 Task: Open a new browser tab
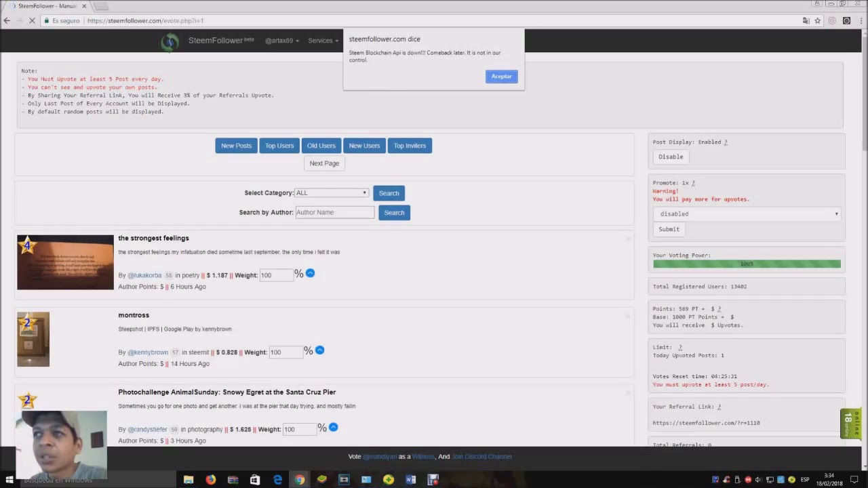[x=101, y=6]
